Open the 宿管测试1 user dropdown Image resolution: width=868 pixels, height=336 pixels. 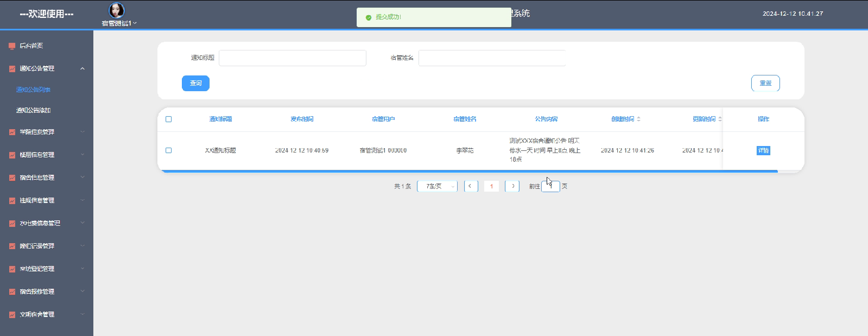[x=119, y=23]
